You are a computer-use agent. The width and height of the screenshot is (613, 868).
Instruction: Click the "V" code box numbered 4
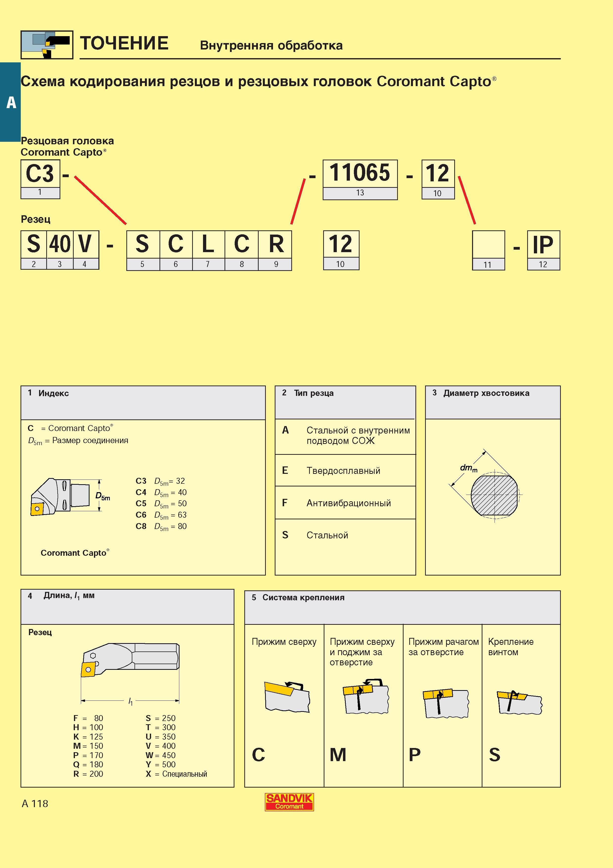tap(86, 250)
